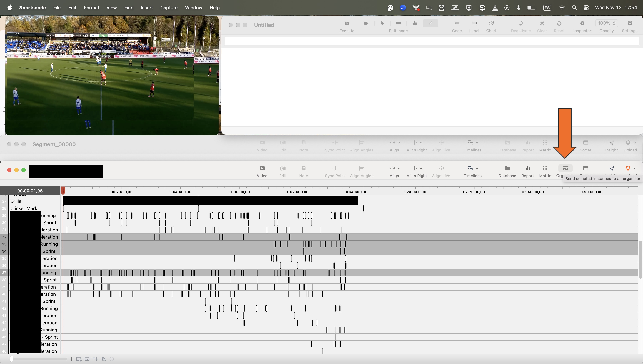Open the File menu
Screen dimensions: 643x364
[57, 8]
